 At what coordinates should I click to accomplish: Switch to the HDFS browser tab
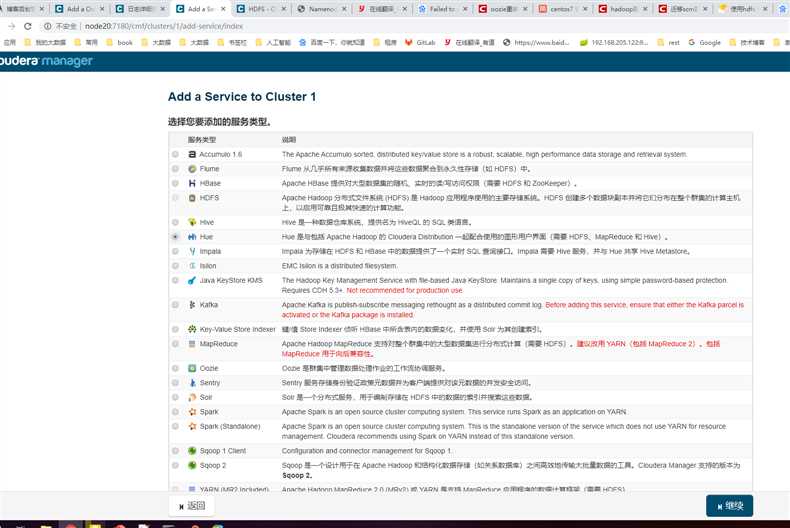[261, 9]
